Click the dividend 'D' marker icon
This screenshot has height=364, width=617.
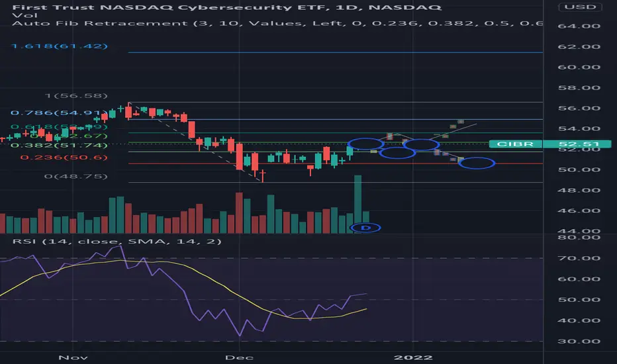click(x=365, y=228)
